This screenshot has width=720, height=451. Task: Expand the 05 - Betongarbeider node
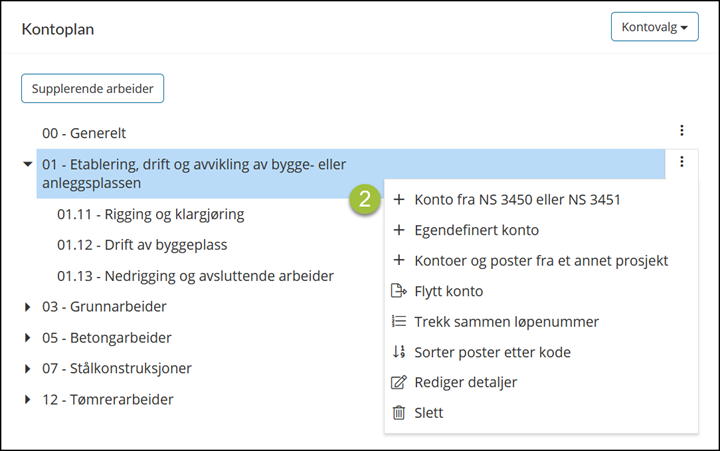(28, 338)
